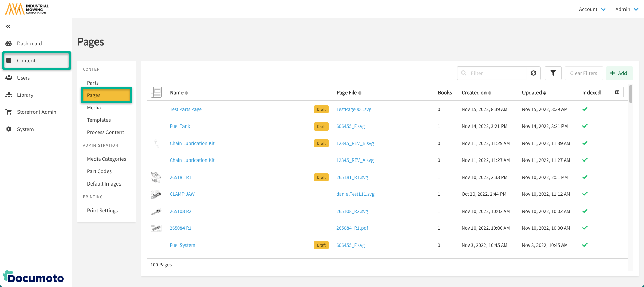Sort by Updated column
644x287 pixels.
534,93
